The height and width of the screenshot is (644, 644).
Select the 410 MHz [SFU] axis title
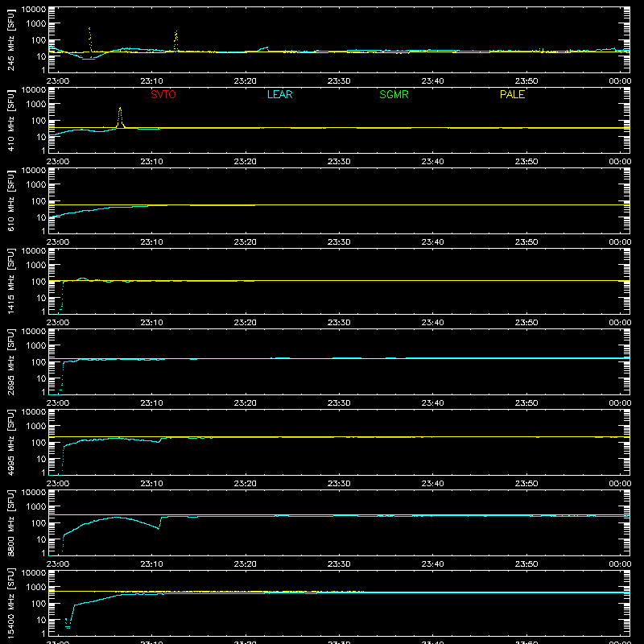[x=11, y=120]
